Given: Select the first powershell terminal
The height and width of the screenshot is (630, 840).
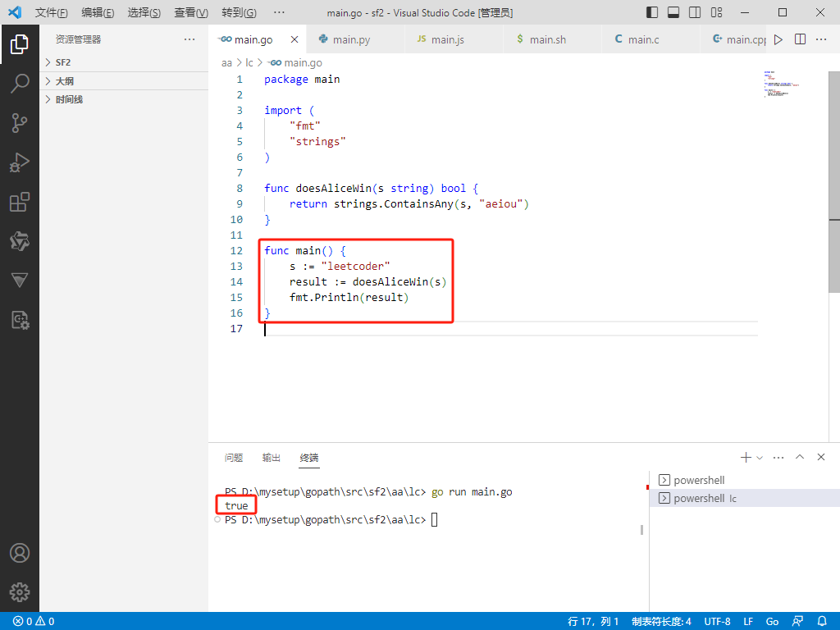Looking at the screenshot, I should click(x=745, y=480).
